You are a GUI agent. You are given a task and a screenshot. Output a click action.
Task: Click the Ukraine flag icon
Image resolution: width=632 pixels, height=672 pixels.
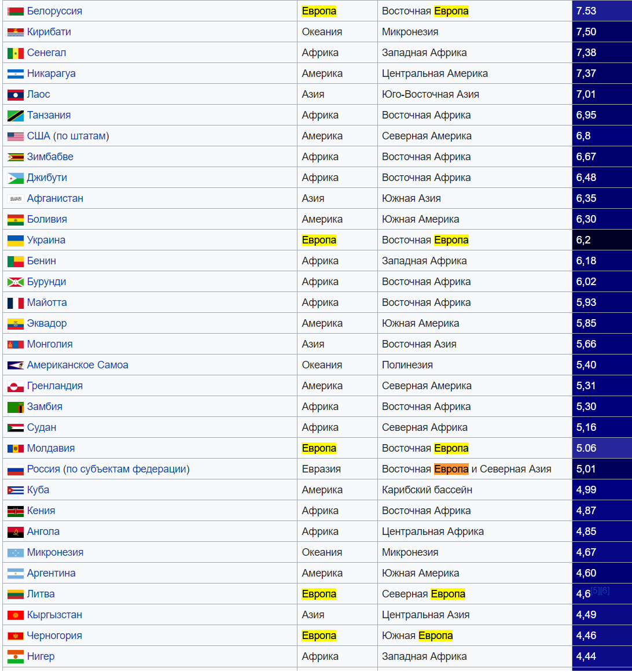[x=16, y=241]
